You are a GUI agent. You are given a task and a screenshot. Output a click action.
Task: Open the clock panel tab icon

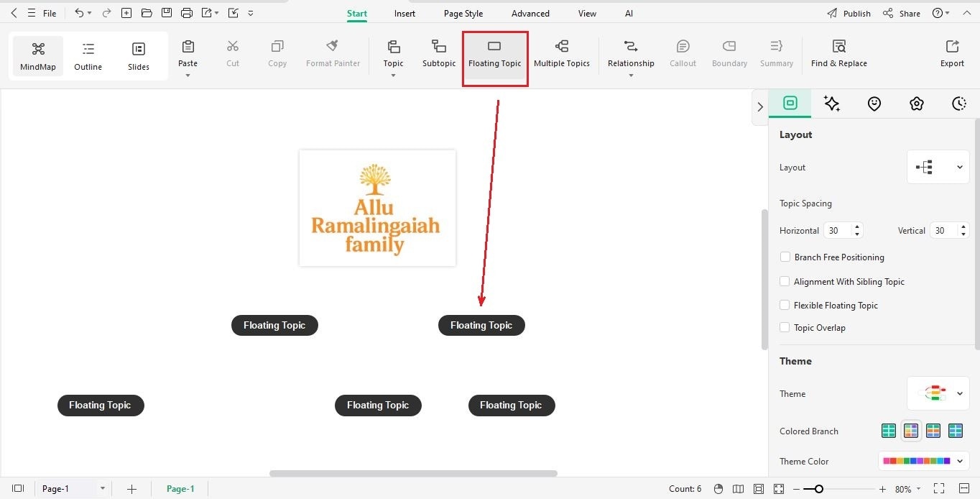(x=959, y=104)
